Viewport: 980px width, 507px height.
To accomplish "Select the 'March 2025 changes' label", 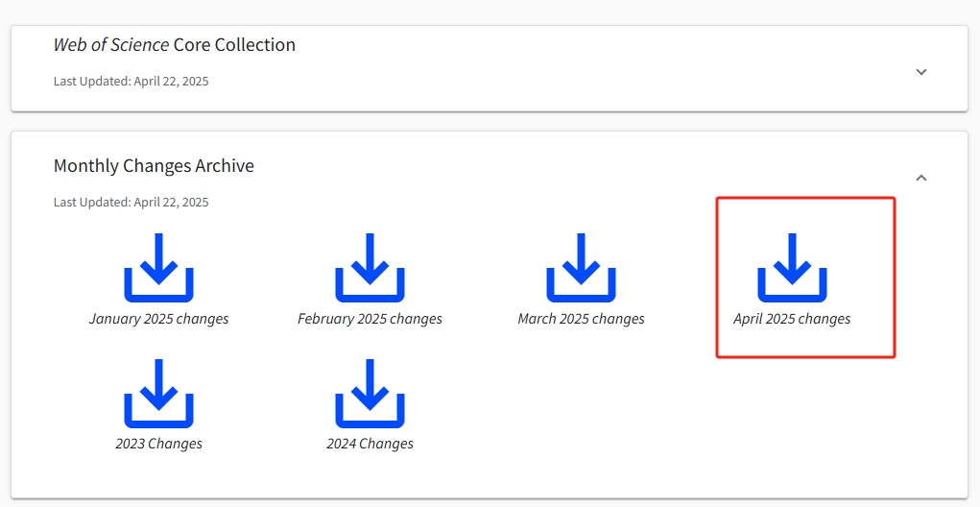I will pyautogui.click(x=582, y=319).
